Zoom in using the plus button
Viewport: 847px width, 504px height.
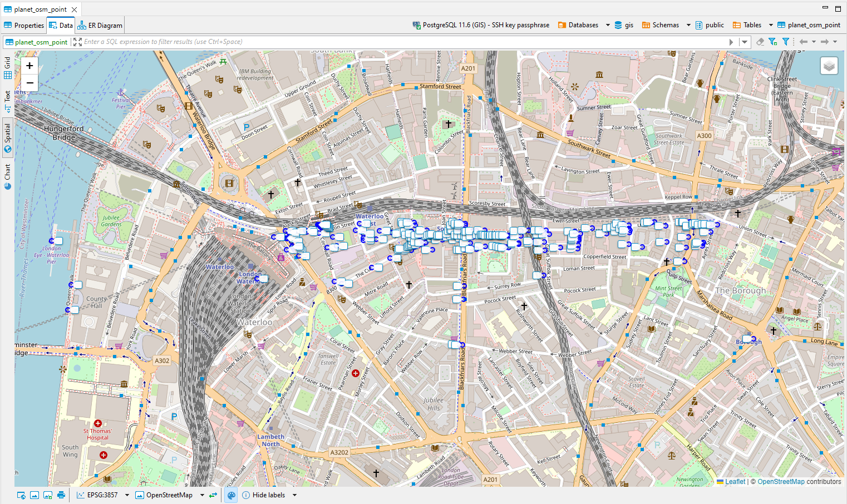tap(29, 66)
